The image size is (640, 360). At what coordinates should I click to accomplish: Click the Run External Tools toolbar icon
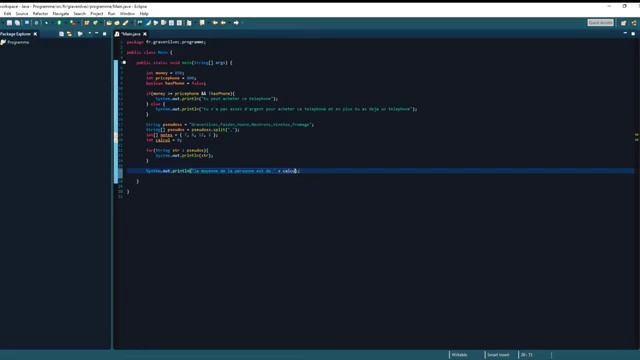[72, 23]
